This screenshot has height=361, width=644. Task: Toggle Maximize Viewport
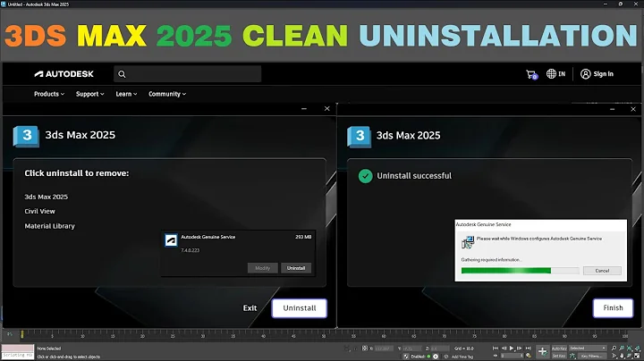[637, 356]
